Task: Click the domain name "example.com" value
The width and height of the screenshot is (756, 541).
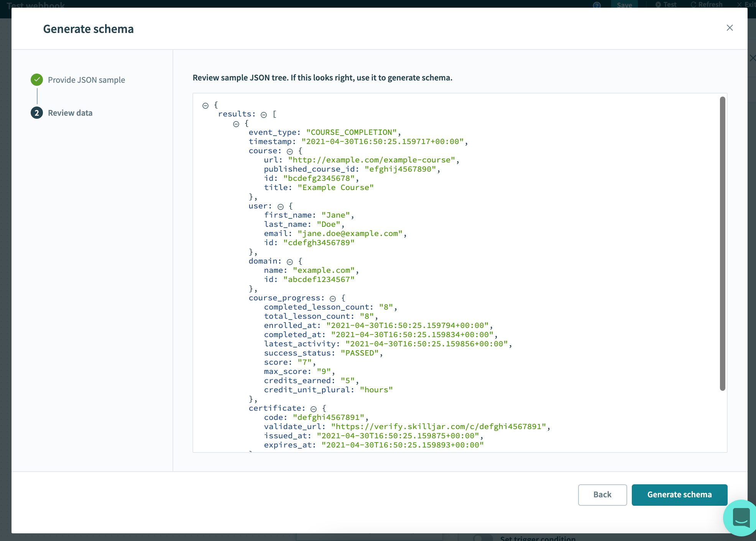Action: point(324,270)
